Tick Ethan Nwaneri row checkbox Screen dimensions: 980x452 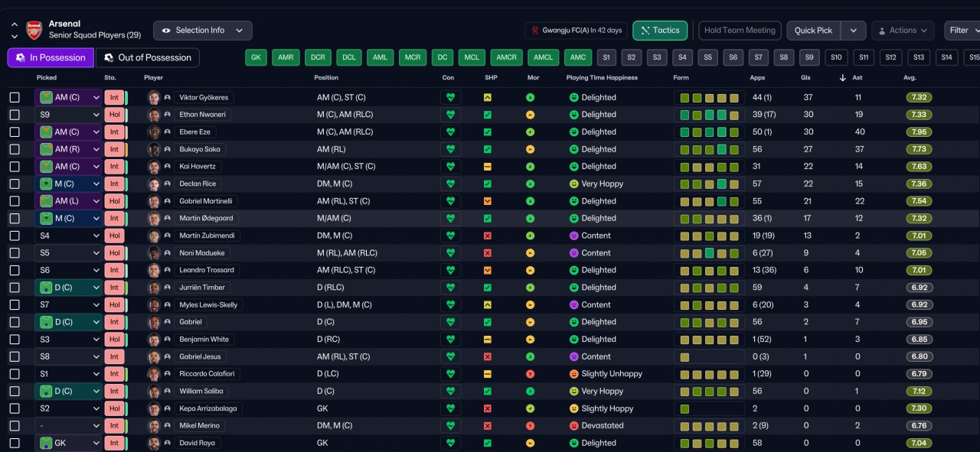(x=15, y=115)
